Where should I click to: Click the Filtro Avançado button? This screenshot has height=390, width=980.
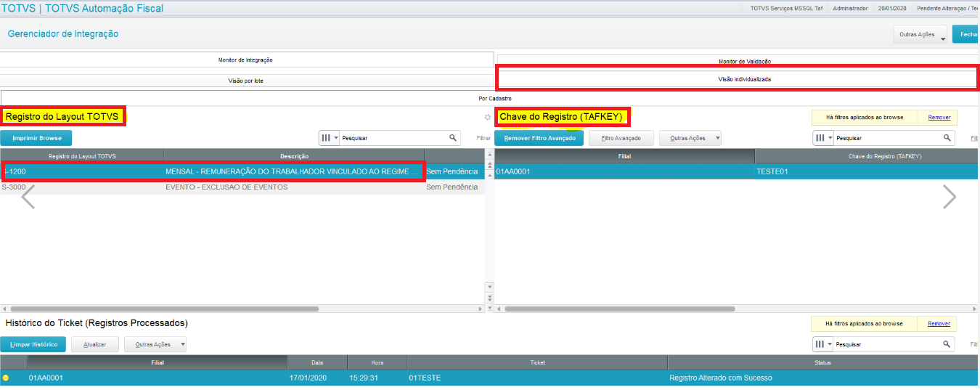621,138
